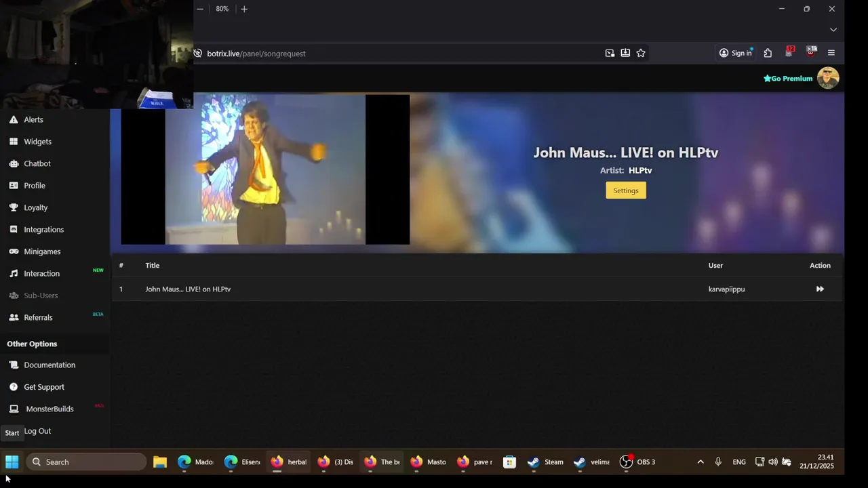Open the browser hamburger menu
Image resolution: width=868 pixels, height=488 pixels.
831,53
